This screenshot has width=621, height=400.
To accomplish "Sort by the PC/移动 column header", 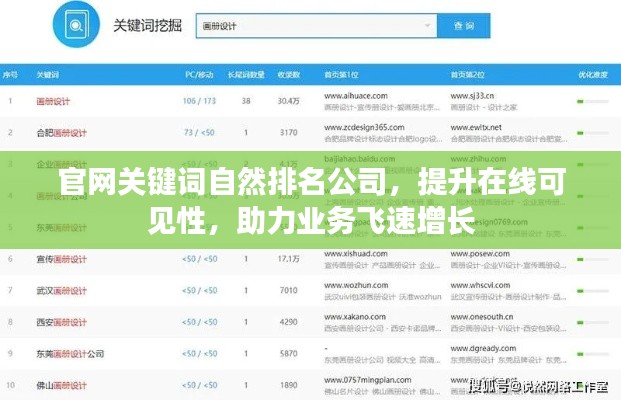I will (x=199, y=75).
